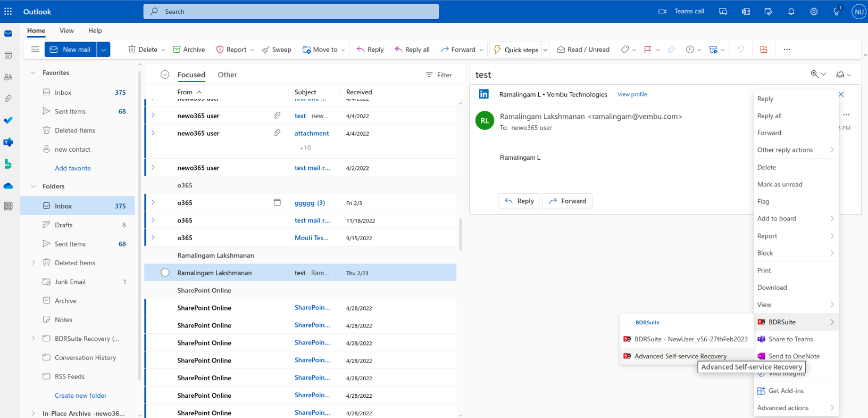868x418 pixels.
Task: Select the Ramalingam Lakshmanan message checkbox
Action: pyautogui.click(x=165, y=273)
